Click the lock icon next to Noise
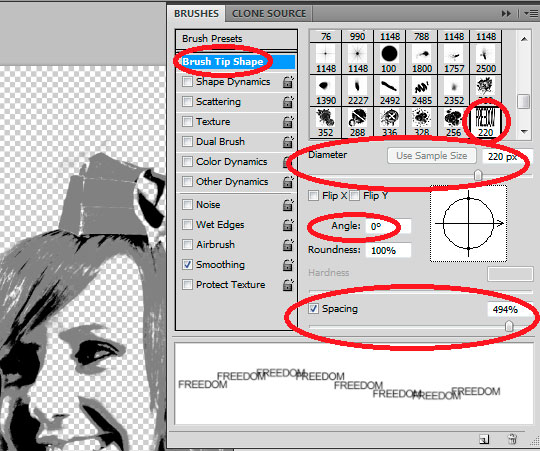This screenshot has height=451, width=540. coord(288,205)
